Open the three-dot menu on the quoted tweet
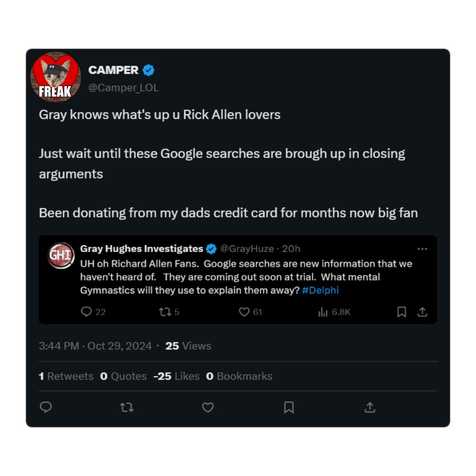 point(423,248)
